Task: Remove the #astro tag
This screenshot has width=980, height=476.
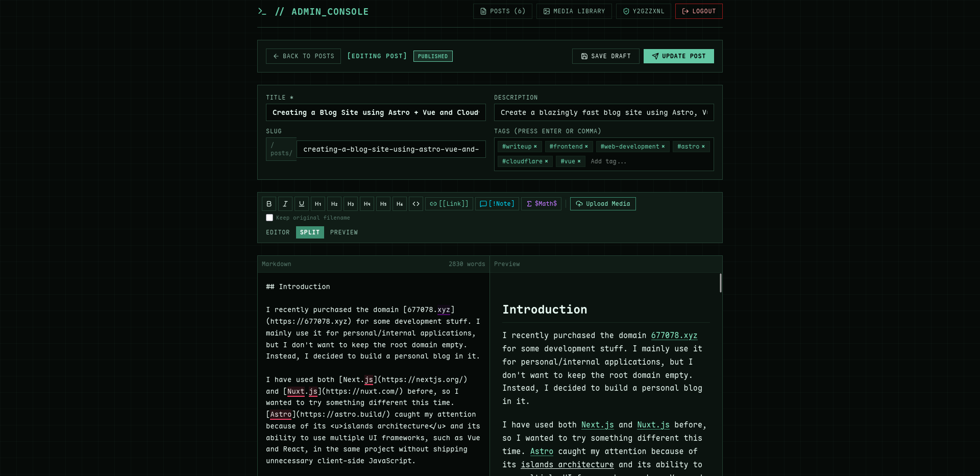Action: click(x=703, y=147)
